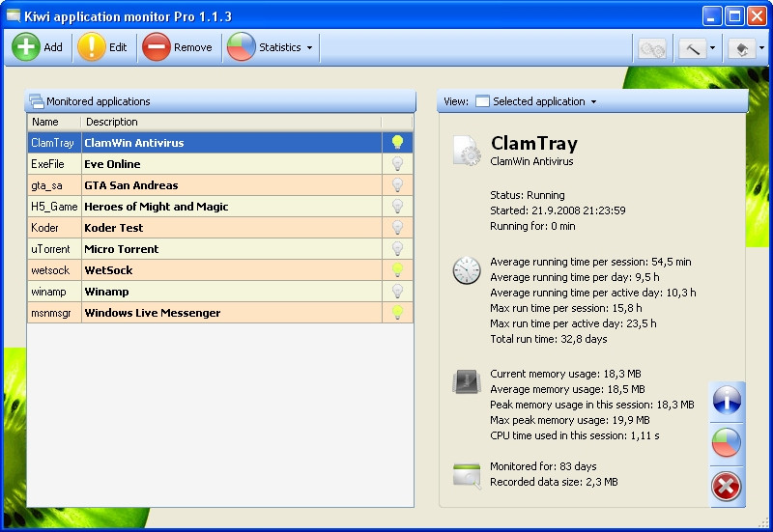Toggle the GTA San Andreas light bulb
Screen dimensions: 773x532
click(397, 184)
